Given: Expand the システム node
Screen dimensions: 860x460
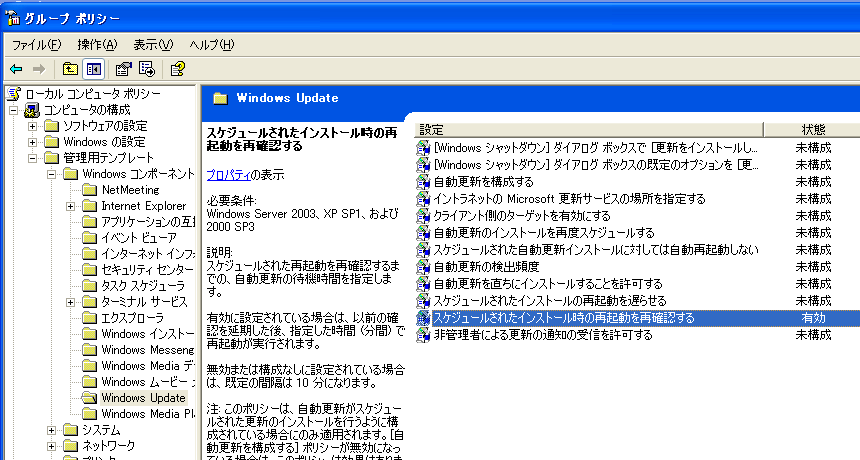Looking at the screenshot, I should click(52, 430).
